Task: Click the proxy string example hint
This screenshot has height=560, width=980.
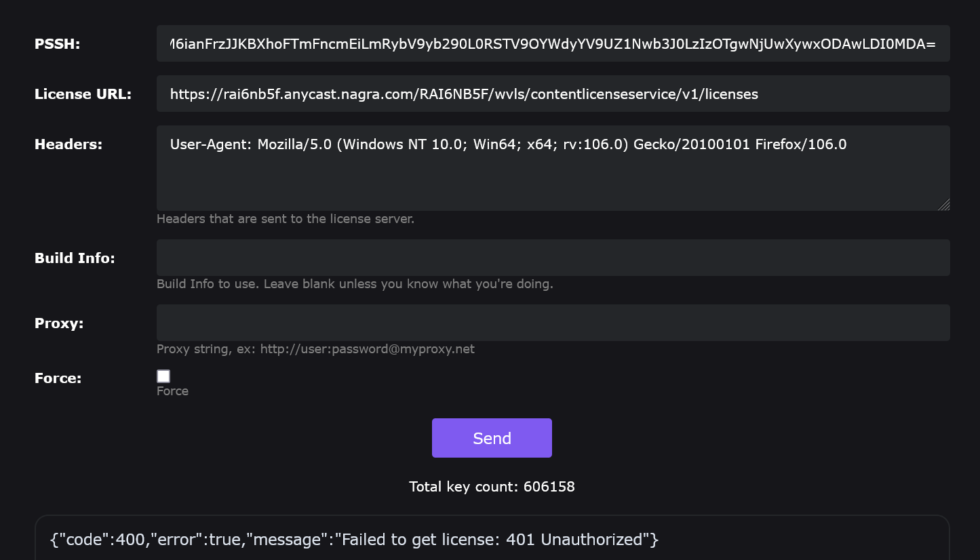Action: (x=315, y=349)
